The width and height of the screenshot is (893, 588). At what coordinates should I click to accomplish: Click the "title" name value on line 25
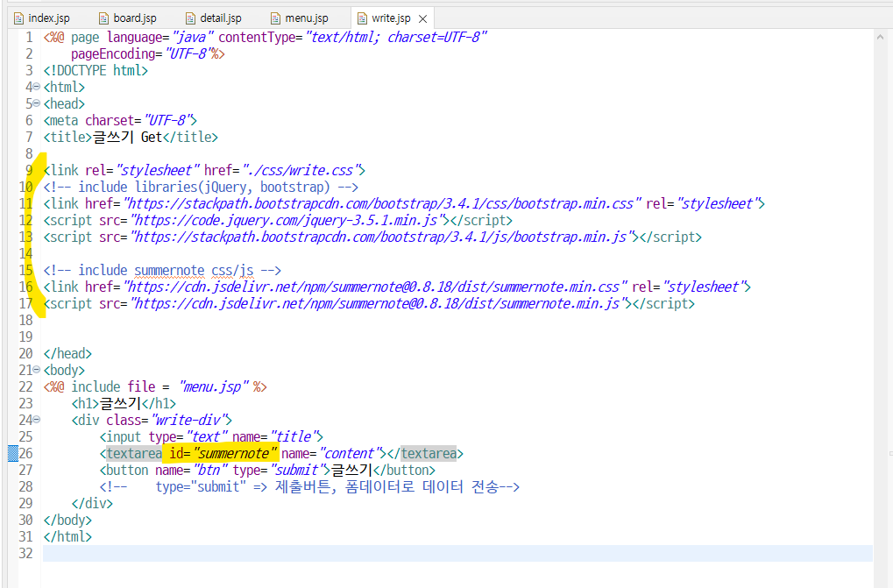(294, 436)
